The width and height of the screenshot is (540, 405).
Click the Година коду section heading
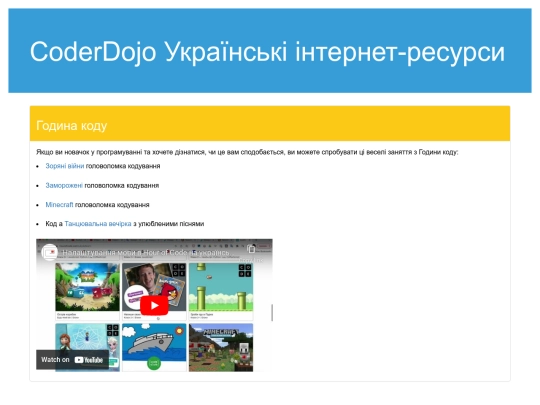(x=72, y=125)
